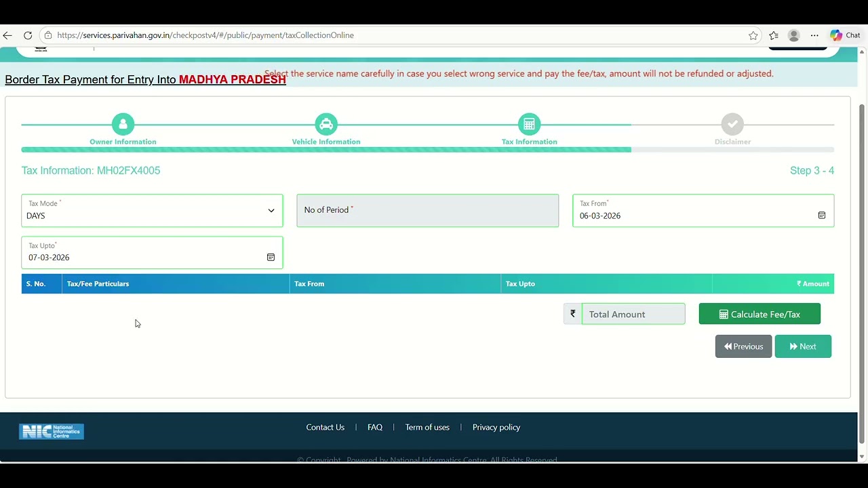Image resolution: width=868 pixels, height=488 pixels.
Task: Click Tax/Fee Particulars column header
Action: click(x=176, y=284)
